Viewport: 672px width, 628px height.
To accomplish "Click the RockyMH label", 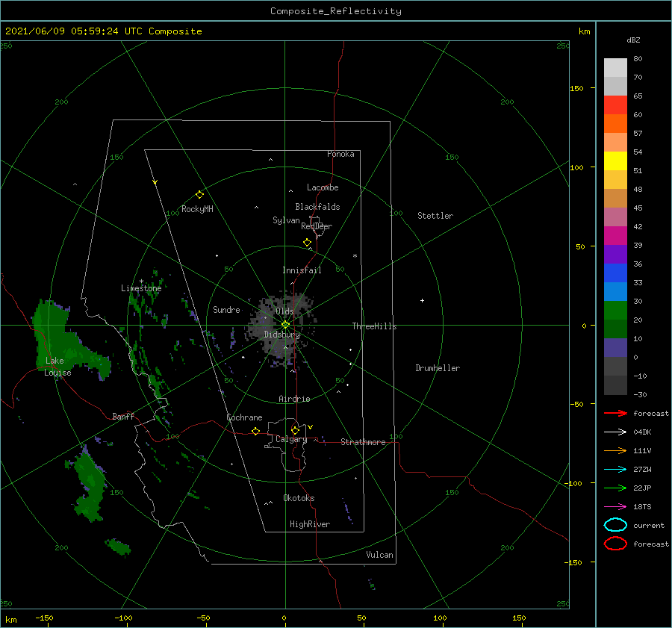I will pyautogui.click(x=197, y=209).
